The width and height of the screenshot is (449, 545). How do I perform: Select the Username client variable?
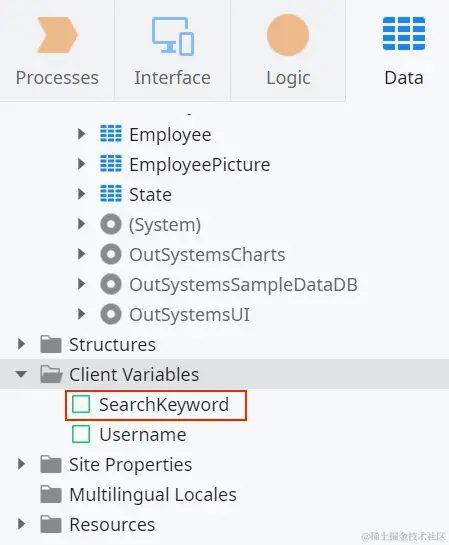click(143, 435)
